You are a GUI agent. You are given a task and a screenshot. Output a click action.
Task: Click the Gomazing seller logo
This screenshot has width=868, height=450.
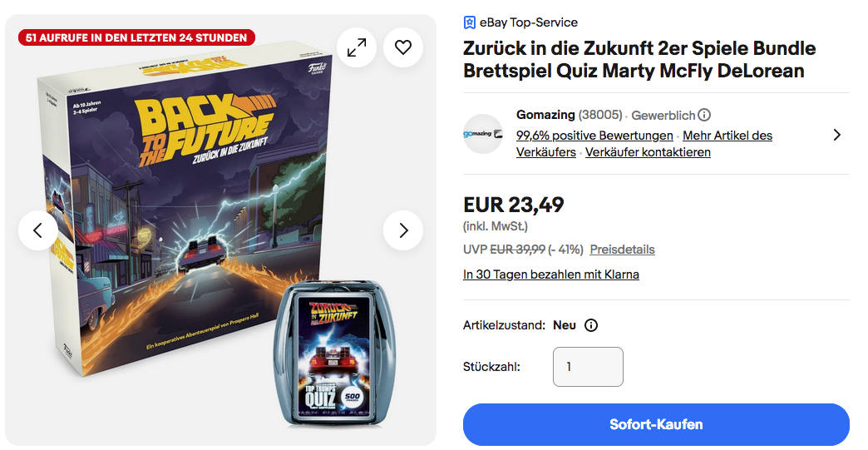coord(483,134)
